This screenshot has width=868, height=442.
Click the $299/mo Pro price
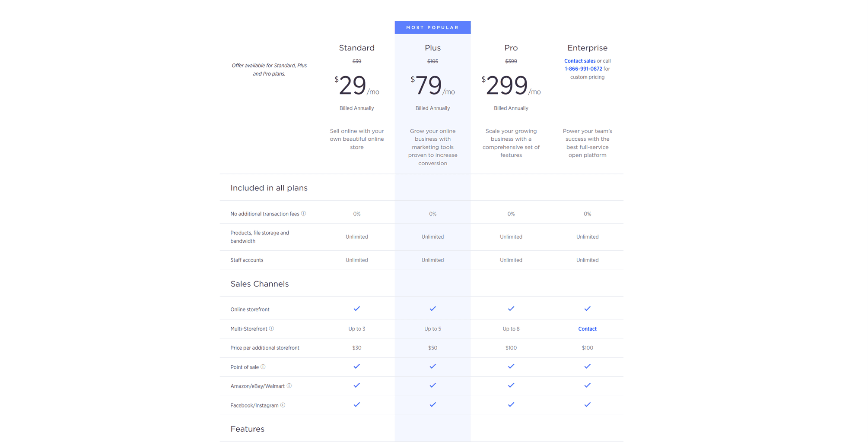pos(511,85)
